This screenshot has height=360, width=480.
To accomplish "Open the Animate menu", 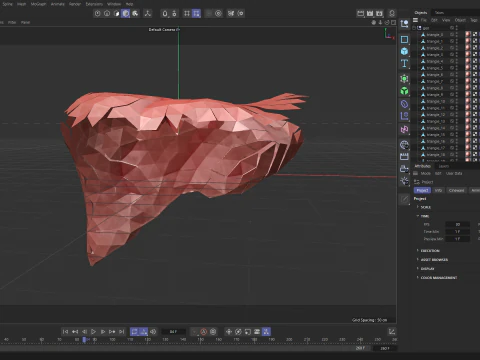I will [58, 4].
